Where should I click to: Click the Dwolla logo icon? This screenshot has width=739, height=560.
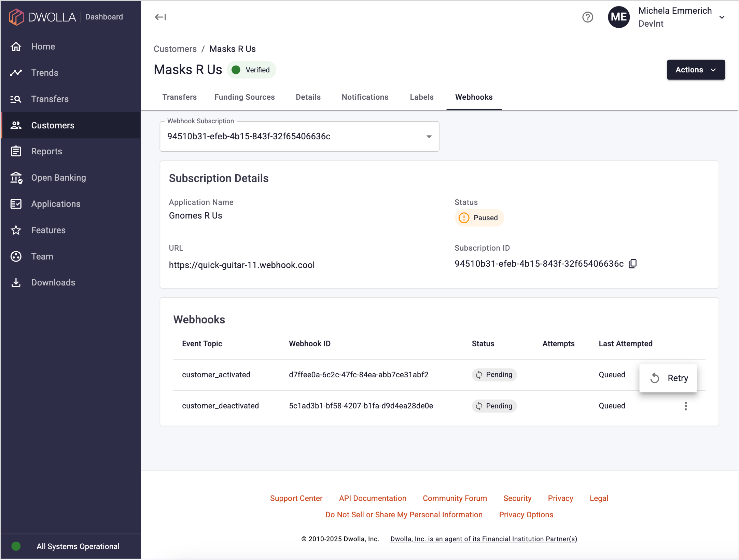click(16, 17)
